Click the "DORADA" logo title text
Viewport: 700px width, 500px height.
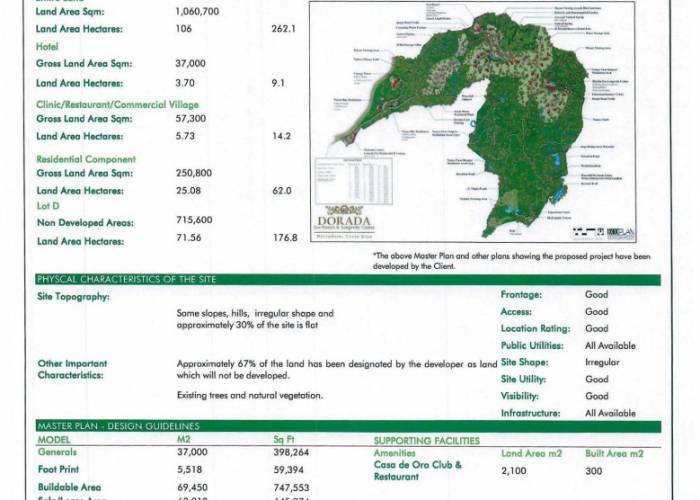pyautogui.click(x=344, y=221)
